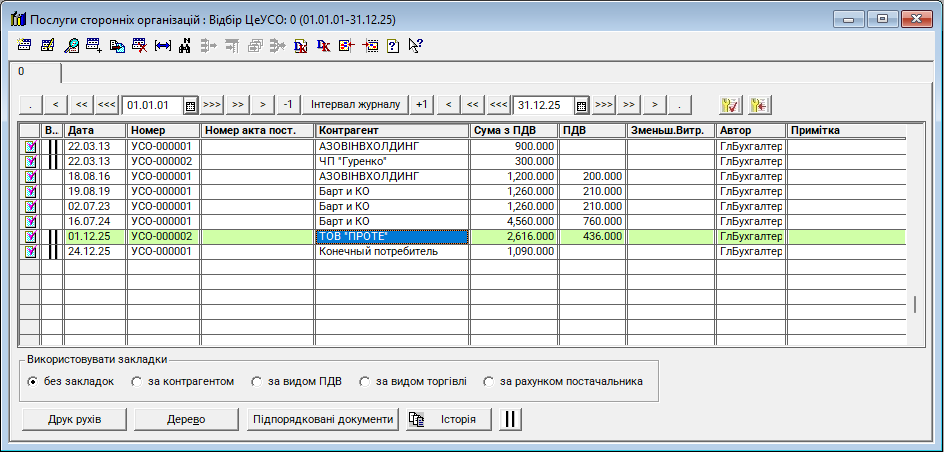
Task: Open 'Підпорядковані документи' button
Action: pos(322,419)
